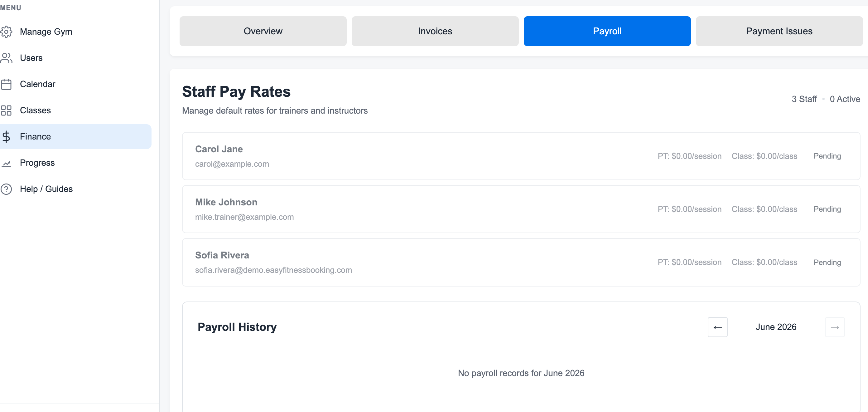Image resolution: width=868 pixels, height=412 pixels.
Task: Click carol@example.com email
Action: [x=232, y=164]
